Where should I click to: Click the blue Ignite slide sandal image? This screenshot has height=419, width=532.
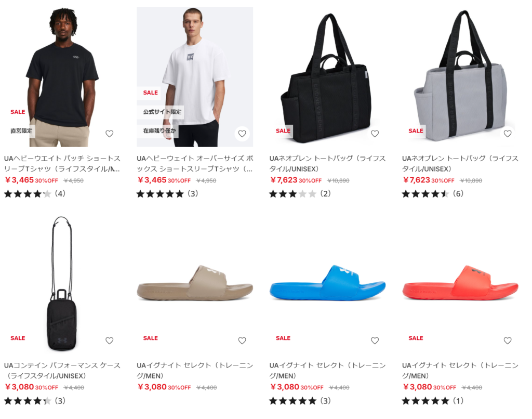click(327, 283)
